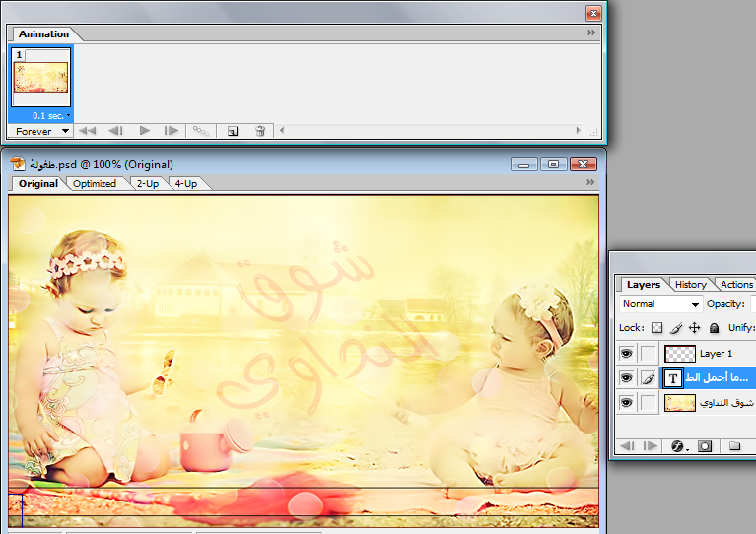
Task: Enable lock transparent pixels
Action: (x=656, y=328)
